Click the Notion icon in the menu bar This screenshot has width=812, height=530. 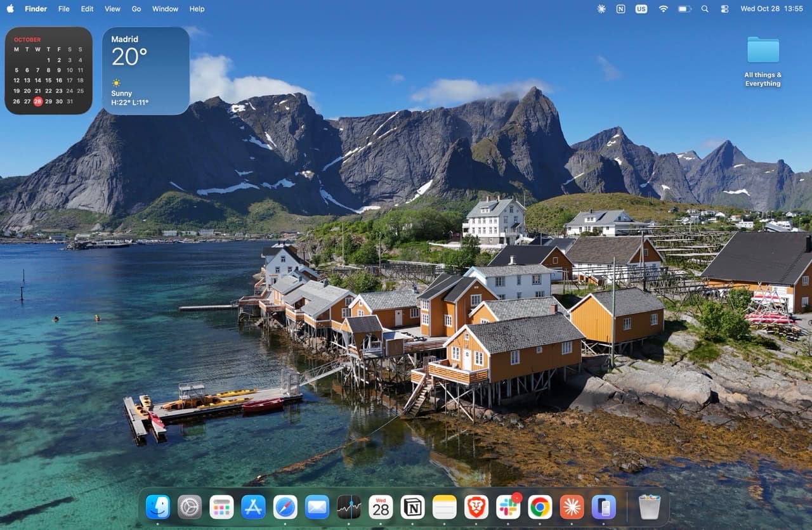tap(620, 9)
